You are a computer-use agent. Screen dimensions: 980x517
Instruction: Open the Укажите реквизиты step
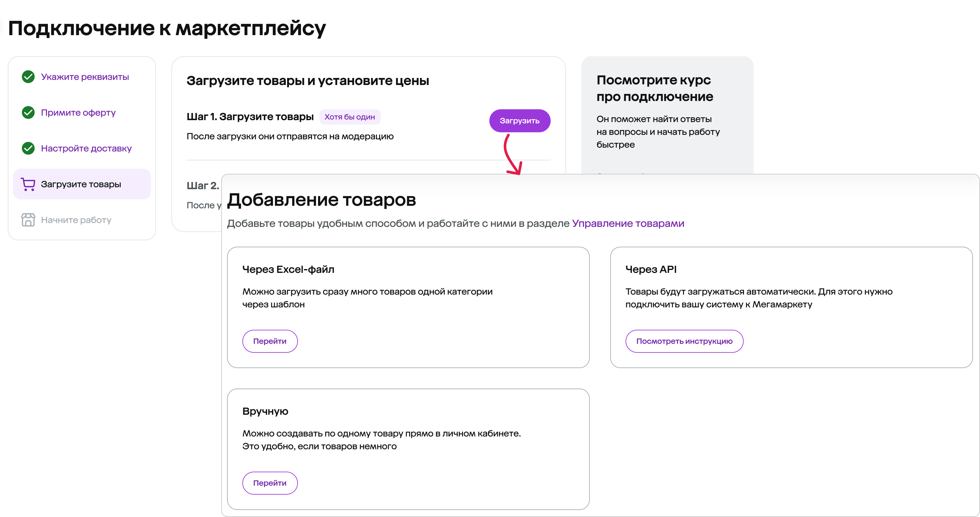click(x=85, y=77)
